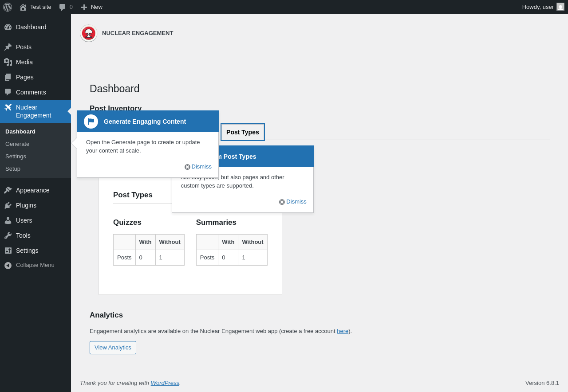This screenshot has width=568, height=392.
Task: Open the Comments menu
Action: pyautogui.click(x=35, y=92)
